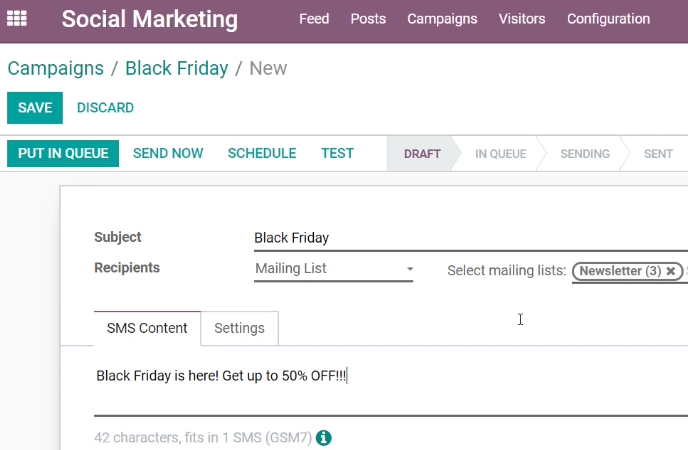Open the Visitors menu
688x450 pixels.
point(522,19)
